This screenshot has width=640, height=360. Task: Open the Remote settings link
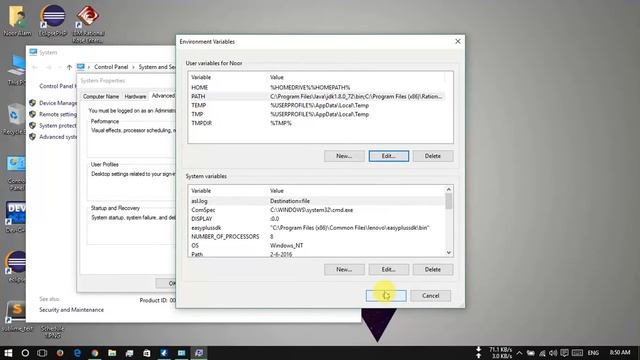tap(58, 114)
